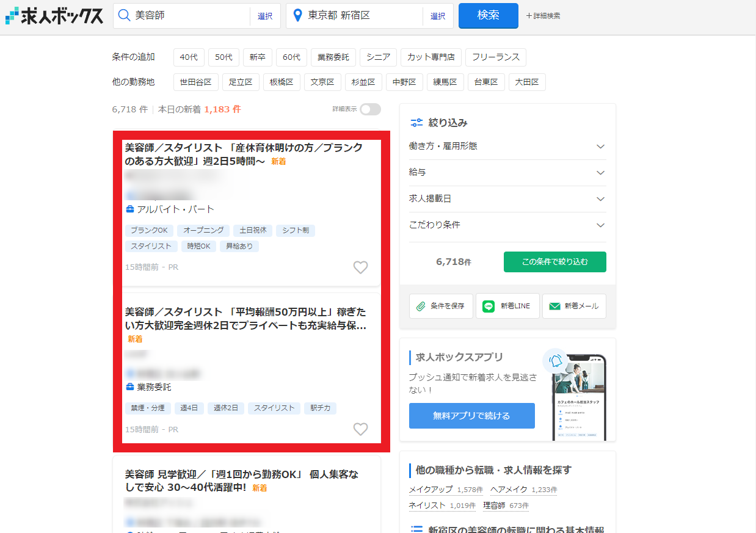Expand the 求人掲載日 filter
The width and height of the screenshot is (756, 533).
pyautogui.click(x=507, y=199)
